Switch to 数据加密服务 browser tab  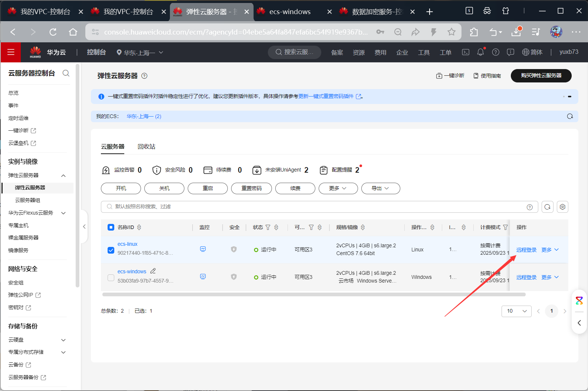tap(377, 12)
